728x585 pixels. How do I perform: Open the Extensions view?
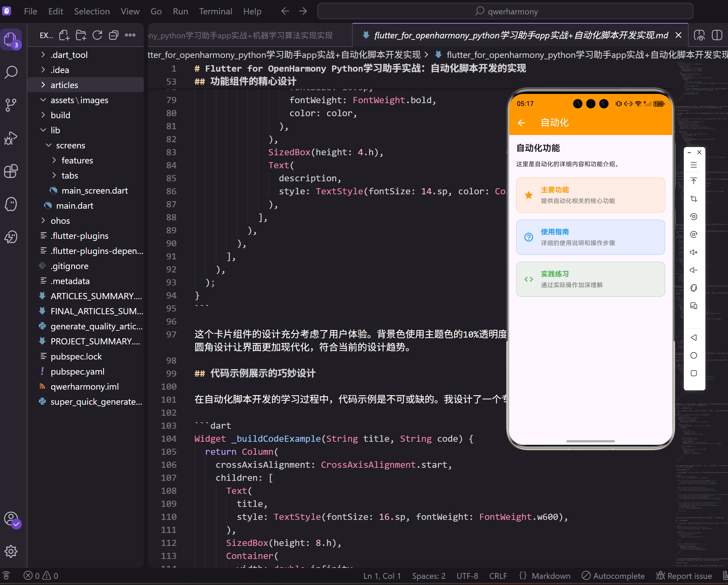click(x=11, y=171)
